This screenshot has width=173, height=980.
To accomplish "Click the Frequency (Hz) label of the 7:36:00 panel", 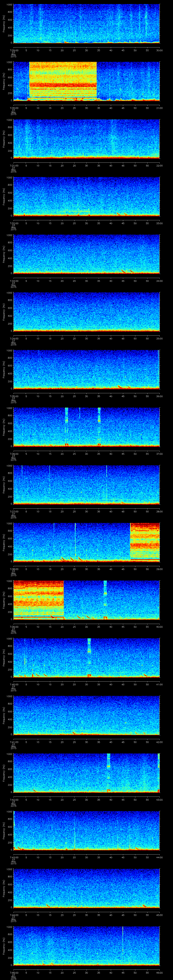I will tap(4, 427).
